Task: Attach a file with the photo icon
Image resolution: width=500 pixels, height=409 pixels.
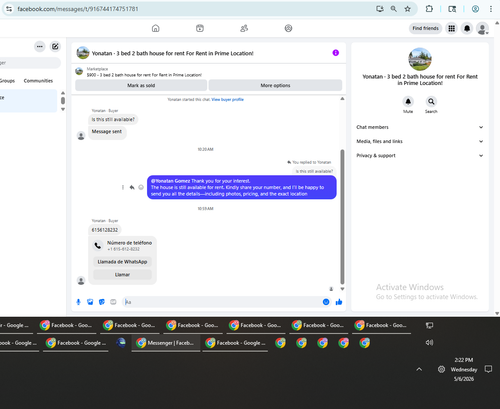Action: [90, 302]
